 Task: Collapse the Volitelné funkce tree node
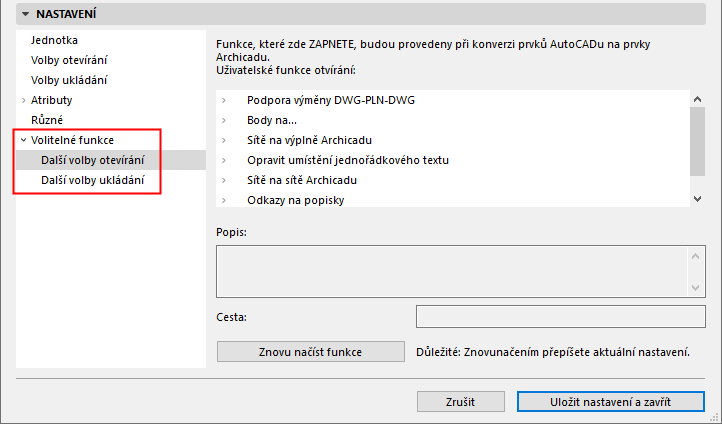pyautogui.click(x=23, y=141)
